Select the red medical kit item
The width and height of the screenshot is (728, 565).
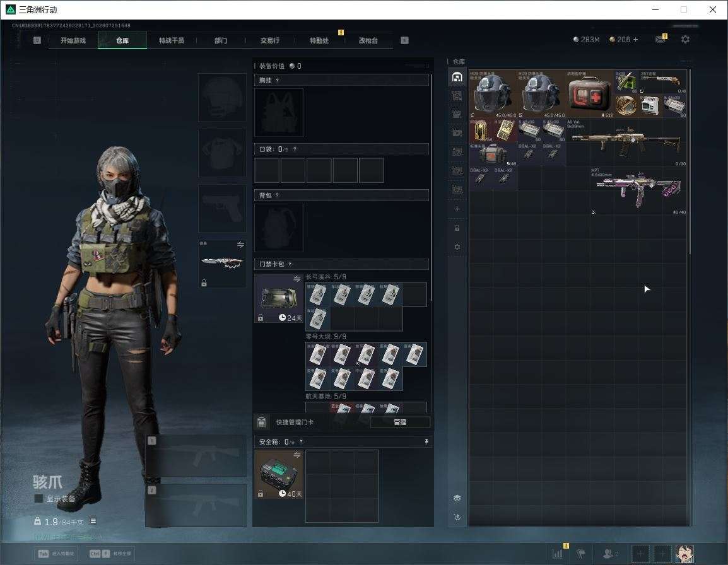tap(590, 94)
